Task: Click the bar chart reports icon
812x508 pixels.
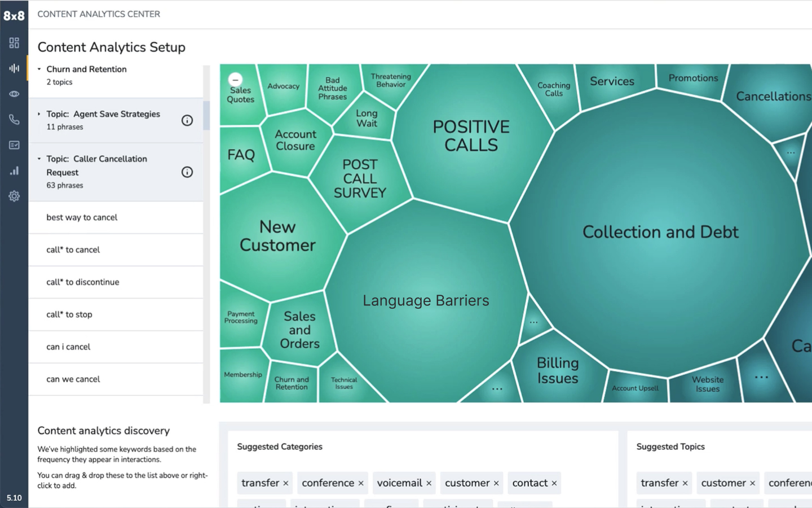Action: pos(14,170)
